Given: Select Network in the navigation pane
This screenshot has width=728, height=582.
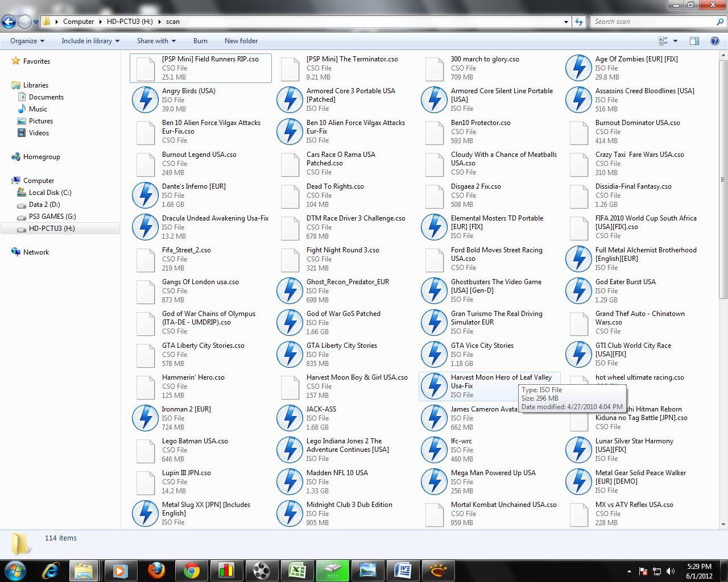Looking at the screenshot, I should [36, 252].
